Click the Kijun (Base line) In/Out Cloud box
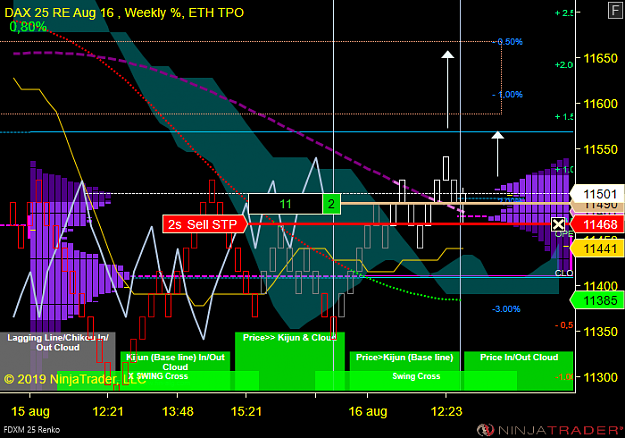Image resolution: width=625 pixels, height=438 pixels. pos(175,362)
